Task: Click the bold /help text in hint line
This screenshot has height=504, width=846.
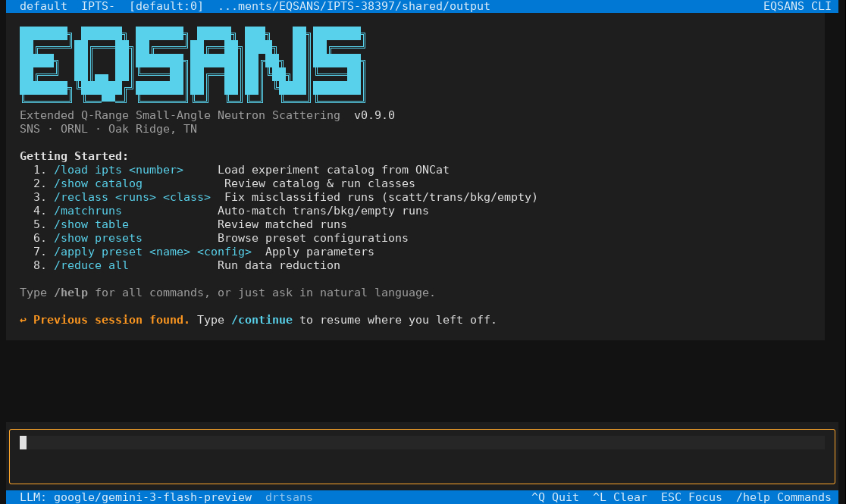Action: click(x=70, y=293)
